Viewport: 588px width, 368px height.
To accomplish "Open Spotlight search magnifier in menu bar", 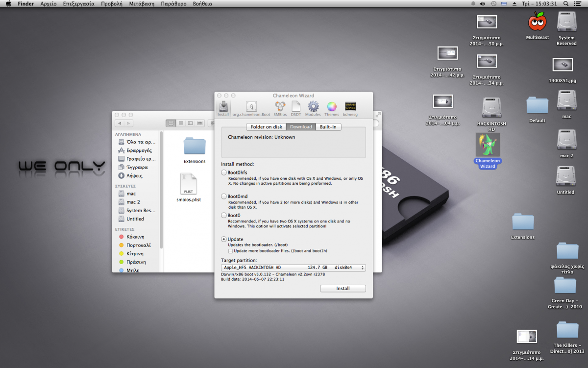I will (566, 3).
